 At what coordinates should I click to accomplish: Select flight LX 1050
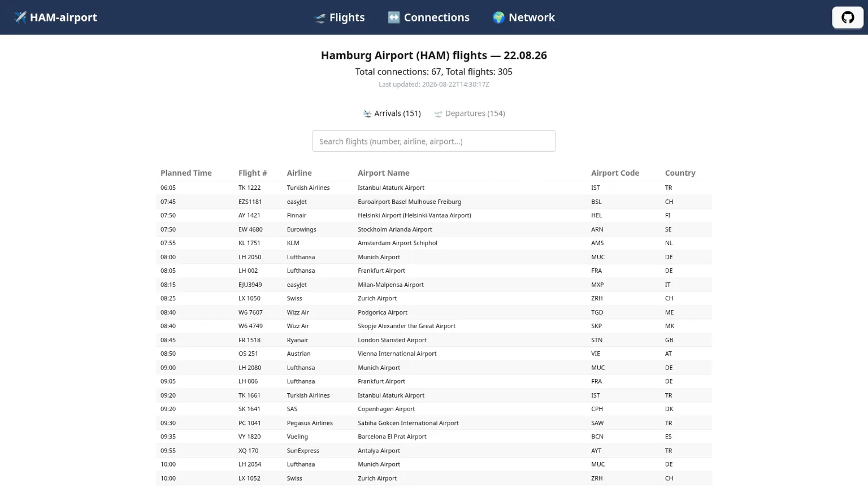[249, 298]
